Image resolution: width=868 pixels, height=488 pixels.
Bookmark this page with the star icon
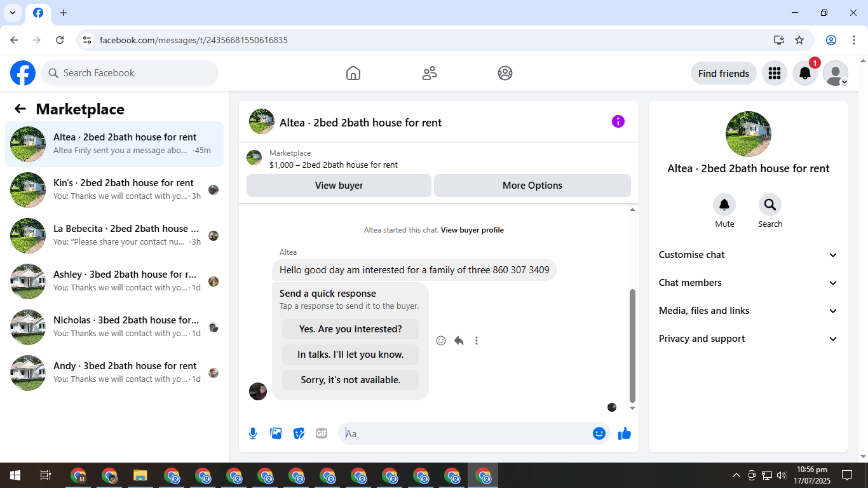[799, 40]
